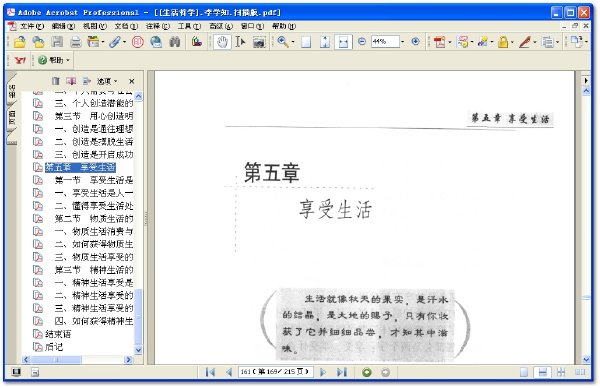Set view to Actual Size page icon
600x388 pixels.
306,42
